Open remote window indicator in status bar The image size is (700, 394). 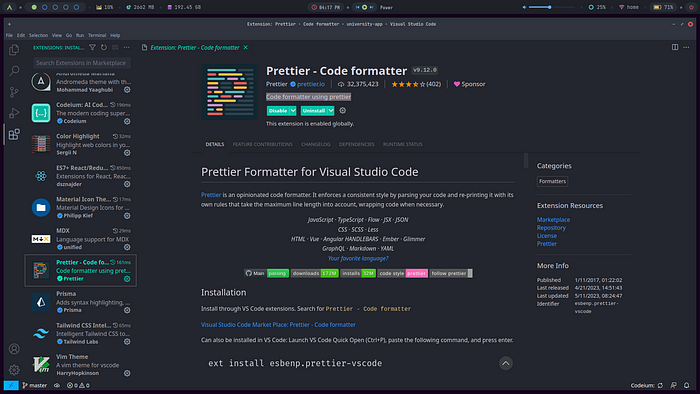tap(11, 385)
